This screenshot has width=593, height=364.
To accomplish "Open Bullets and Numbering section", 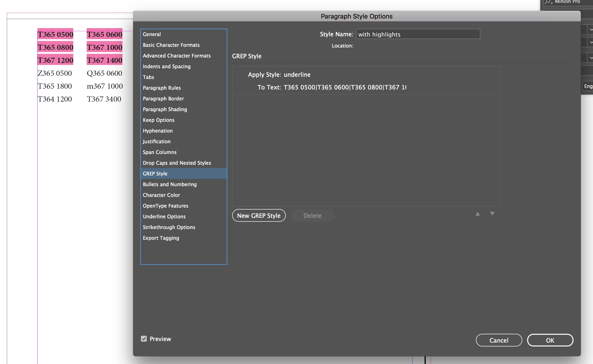I will coord(169,184).
